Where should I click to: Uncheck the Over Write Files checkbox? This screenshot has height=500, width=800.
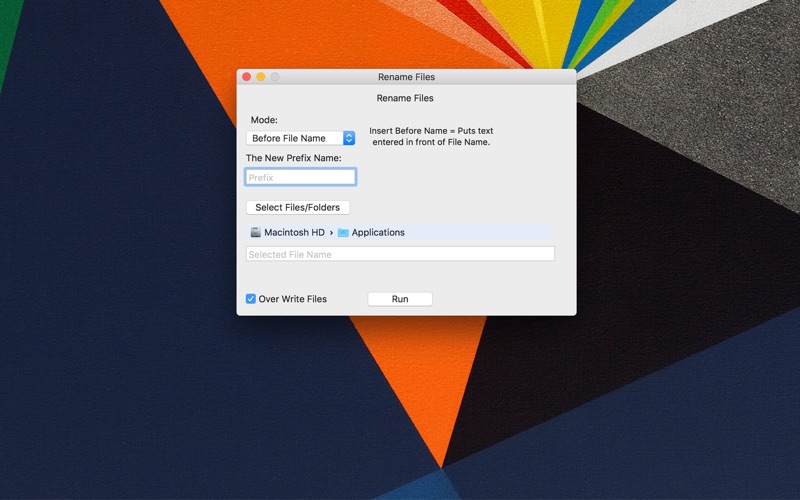click(251, 299)
